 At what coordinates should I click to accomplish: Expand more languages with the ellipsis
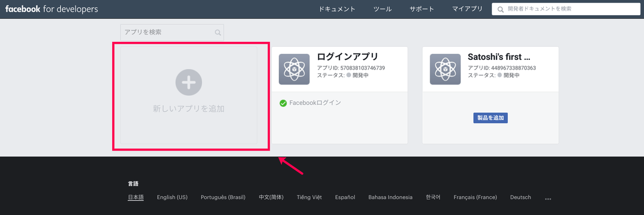pyautogui.click(x=548, y=199)
